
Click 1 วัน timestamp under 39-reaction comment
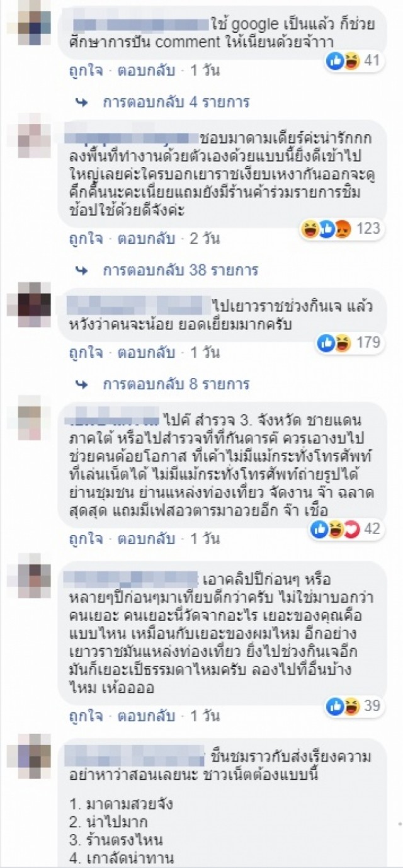click(205, 716)
